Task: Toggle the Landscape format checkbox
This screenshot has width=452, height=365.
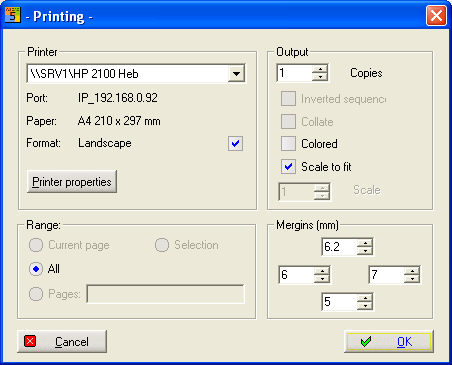Action: 235,144
